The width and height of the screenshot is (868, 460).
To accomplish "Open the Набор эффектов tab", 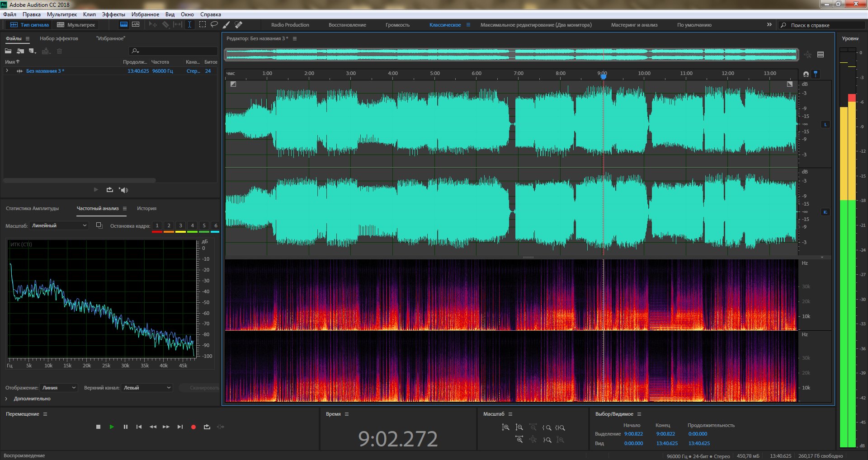I will (x=59, y=38).
